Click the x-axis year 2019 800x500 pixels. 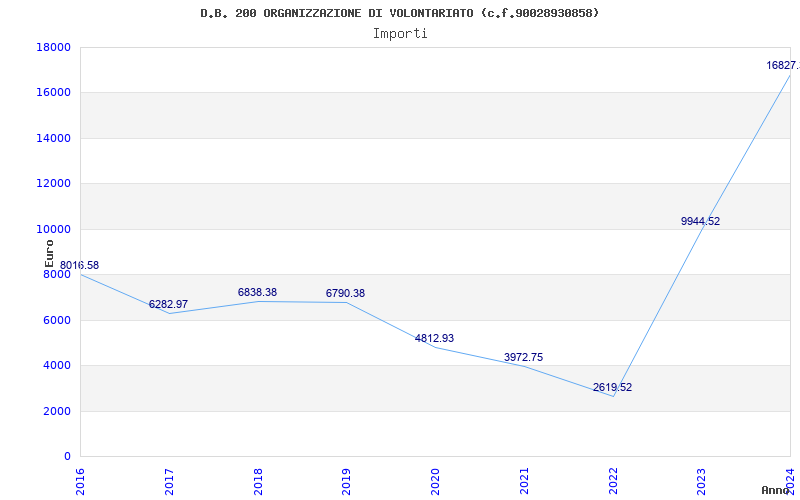pyautogui.click(x=346, y=482)
